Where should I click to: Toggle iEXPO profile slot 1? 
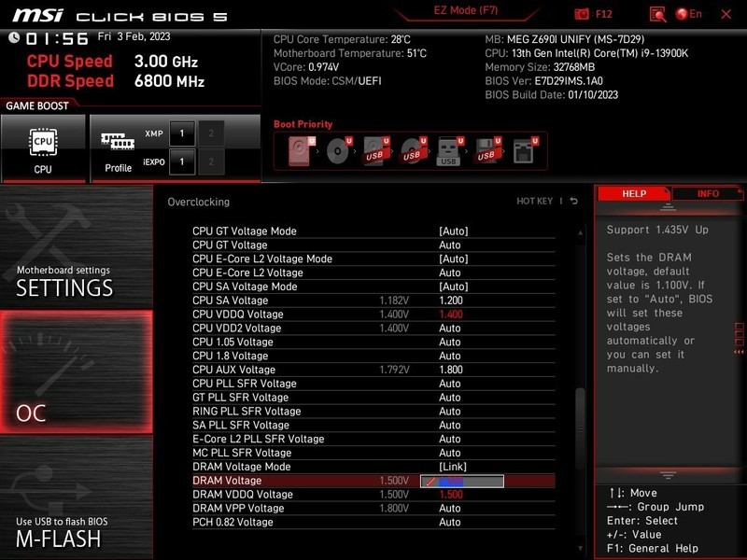183,162
